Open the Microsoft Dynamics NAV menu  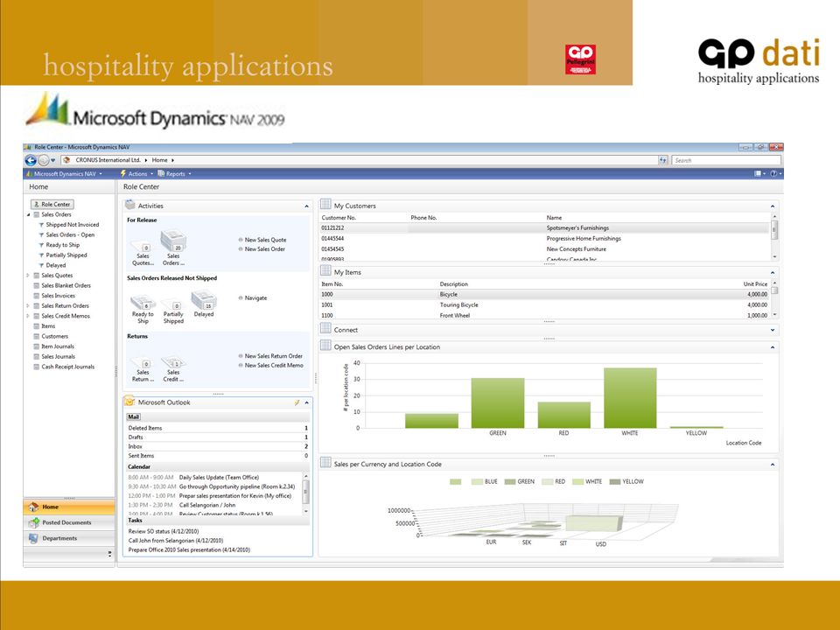click(x=64, y=173)
